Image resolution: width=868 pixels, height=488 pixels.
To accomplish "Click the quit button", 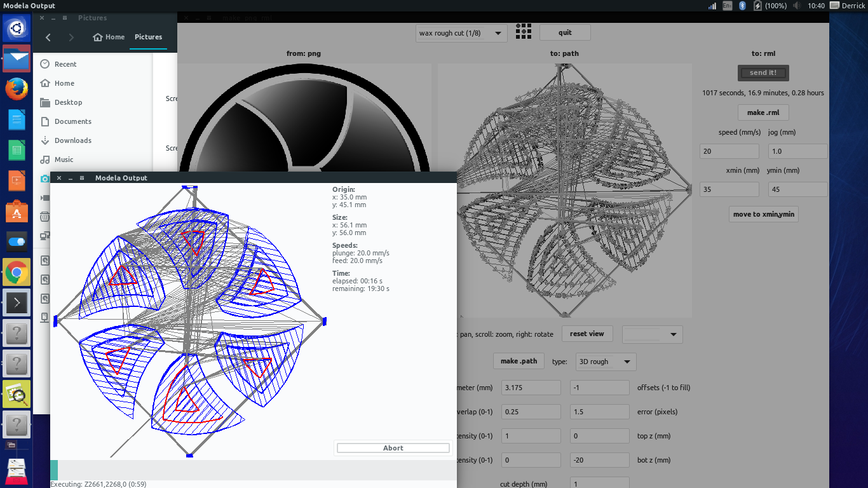I will click(x=565, y=32).
